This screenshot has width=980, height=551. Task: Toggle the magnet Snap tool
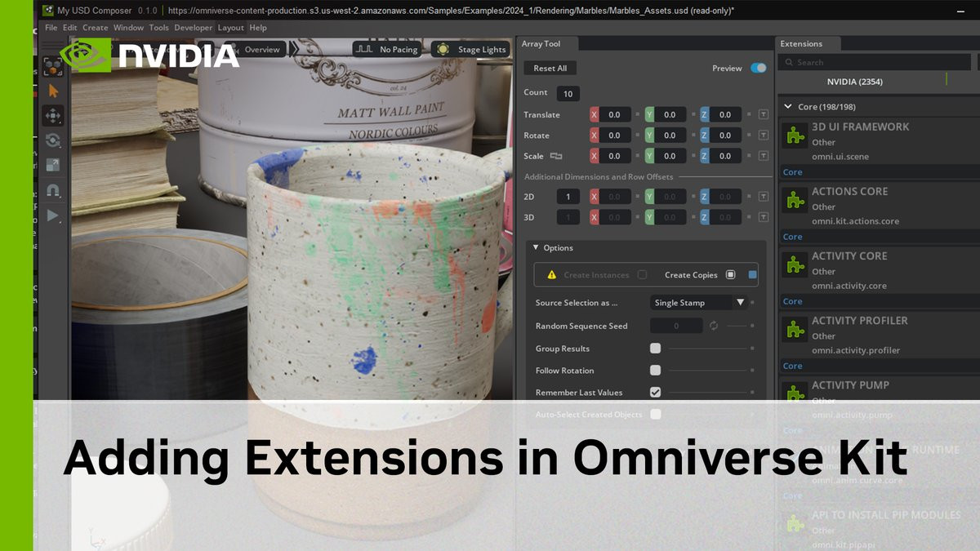[53, 190]
